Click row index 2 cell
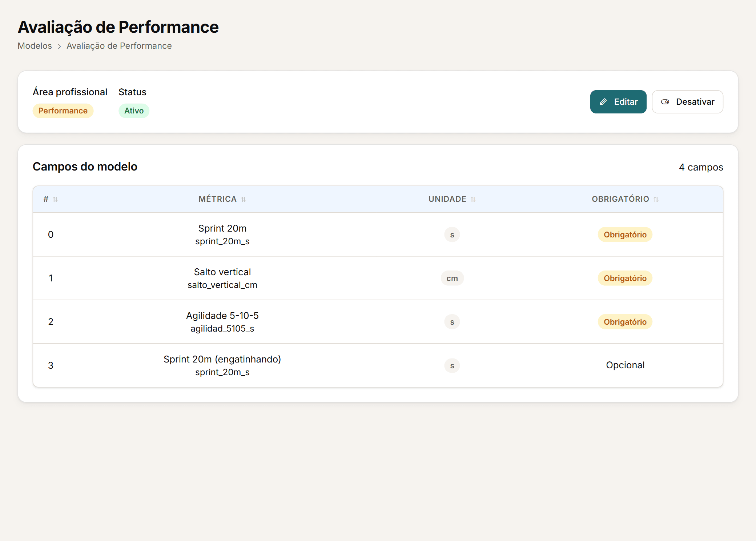Image resolution: width=756 pixels, height=541 pixels. 51,322
